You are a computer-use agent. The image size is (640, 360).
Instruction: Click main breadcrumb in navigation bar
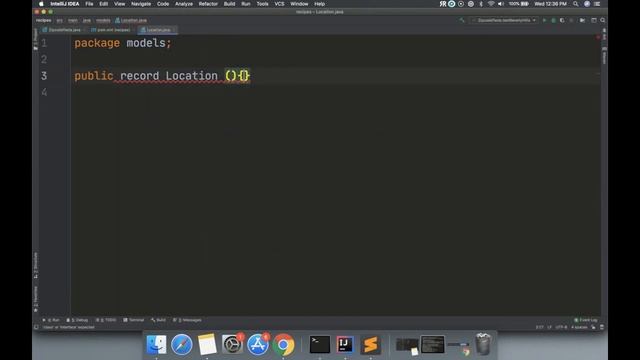pos(73,20)
